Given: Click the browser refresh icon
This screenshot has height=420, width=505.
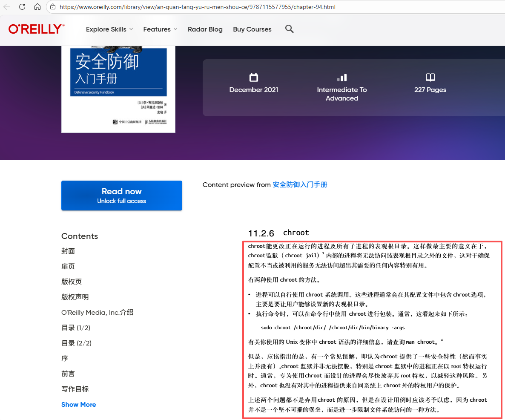Looking at the screenshot, I should 23,7.
